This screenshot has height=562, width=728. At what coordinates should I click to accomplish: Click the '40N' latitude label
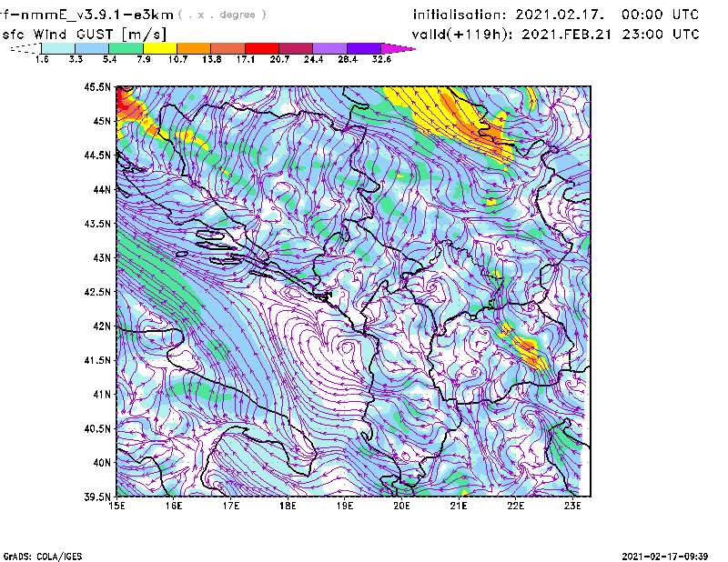coord(102,463)
